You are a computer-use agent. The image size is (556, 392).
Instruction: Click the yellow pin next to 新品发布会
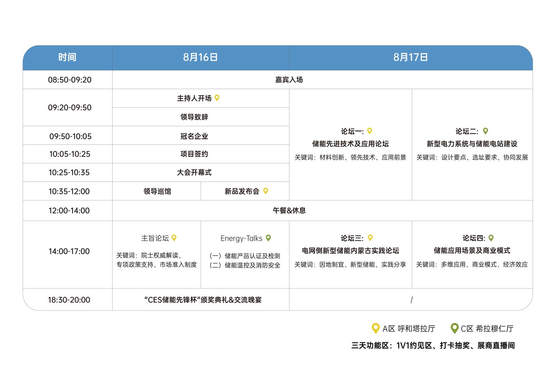pos(265,191)
